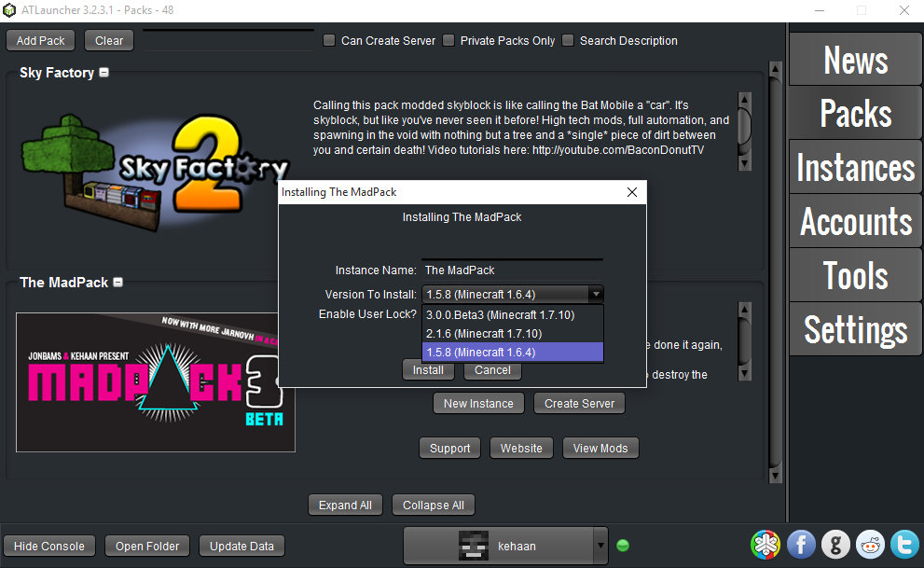The image size is (924, 568).
Task: Open the account selector dropdown arrow
Action: tap(600, 546)
